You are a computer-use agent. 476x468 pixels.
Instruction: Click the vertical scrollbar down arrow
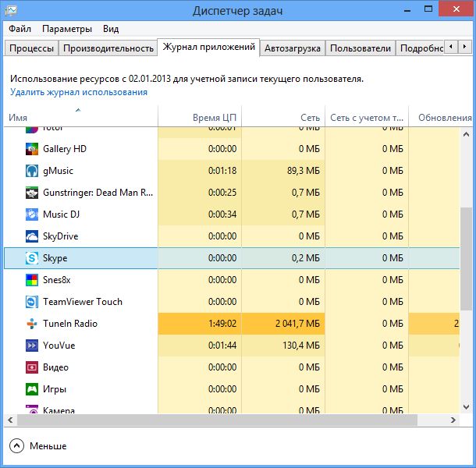[467, 407]
